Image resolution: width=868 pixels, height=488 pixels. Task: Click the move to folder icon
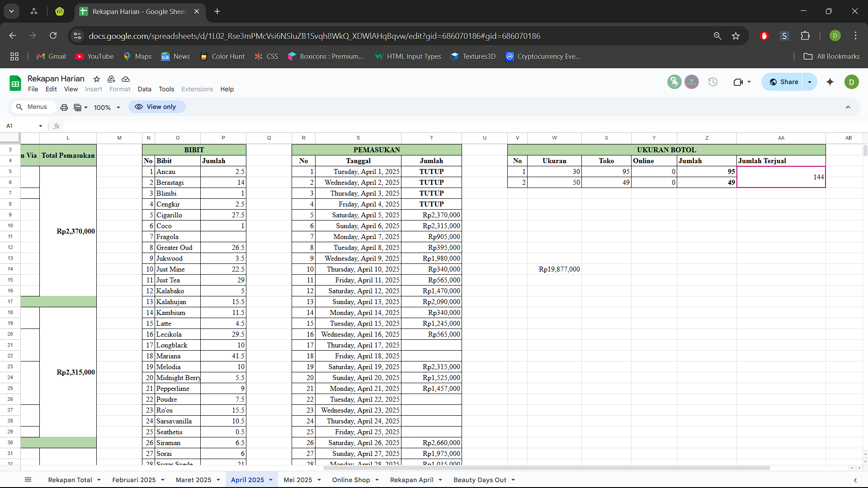[111, 79]
